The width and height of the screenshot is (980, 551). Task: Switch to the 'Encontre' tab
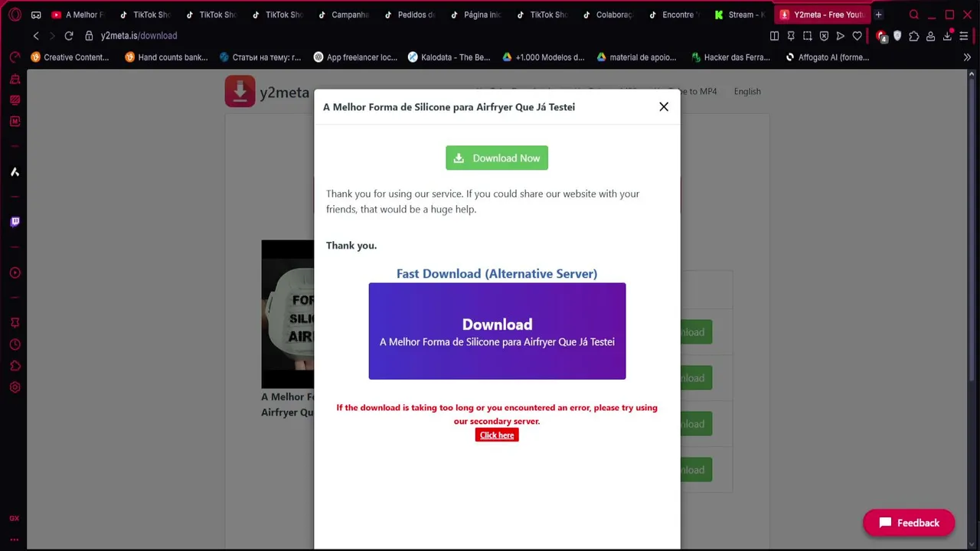[x=674, y=15]
